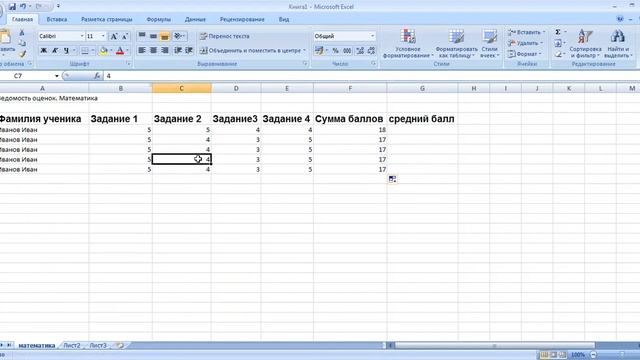Click the insert function fx icon
Image resolution: width=640 pixels, height=360 pixels.
pyautogui.click(x=97, y=76)
